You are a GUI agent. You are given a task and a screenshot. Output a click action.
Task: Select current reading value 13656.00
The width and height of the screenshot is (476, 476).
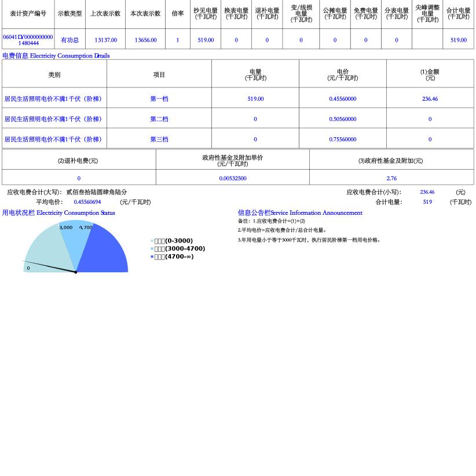tap(146, 40)
